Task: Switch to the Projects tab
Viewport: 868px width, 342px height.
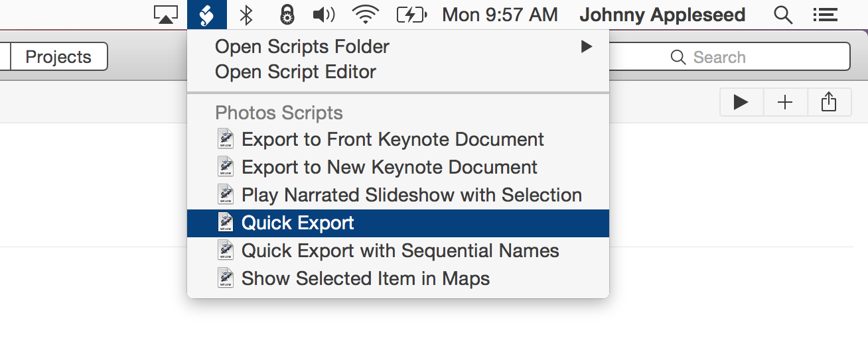Action: pyautogui.click(x=58, y=57)
